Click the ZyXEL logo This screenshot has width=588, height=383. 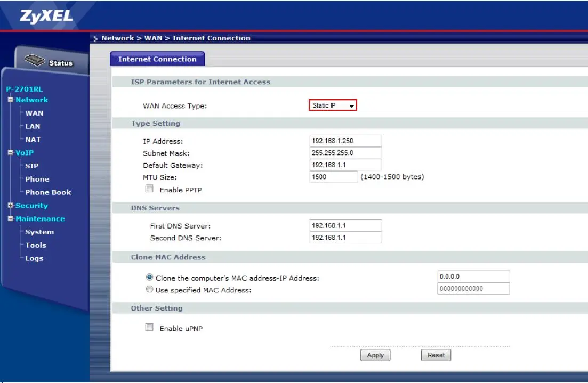click(x=46, y=16)
